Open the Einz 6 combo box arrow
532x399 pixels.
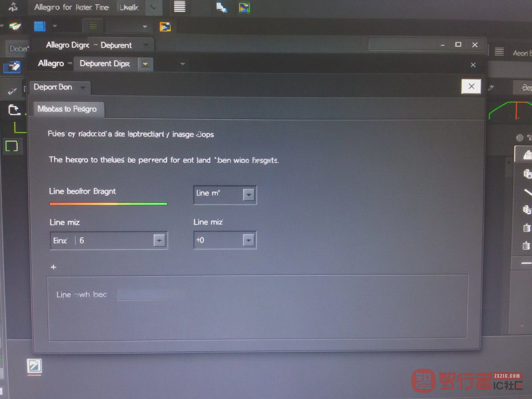tap(160, 240)
